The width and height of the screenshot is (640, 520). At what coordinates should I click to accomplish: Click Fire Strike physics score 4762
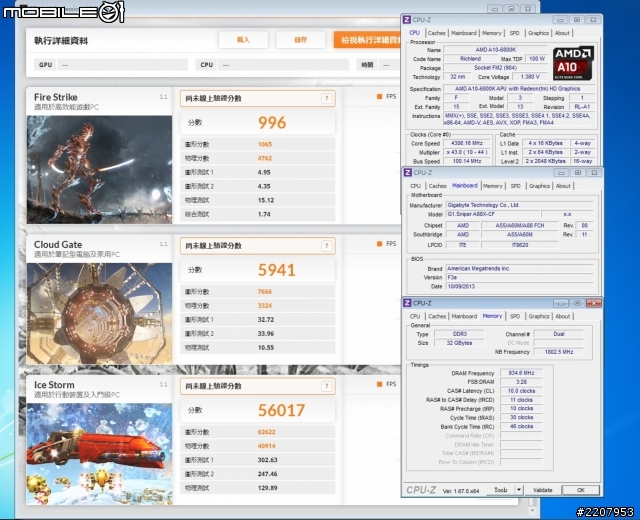(x=264, y=158)
